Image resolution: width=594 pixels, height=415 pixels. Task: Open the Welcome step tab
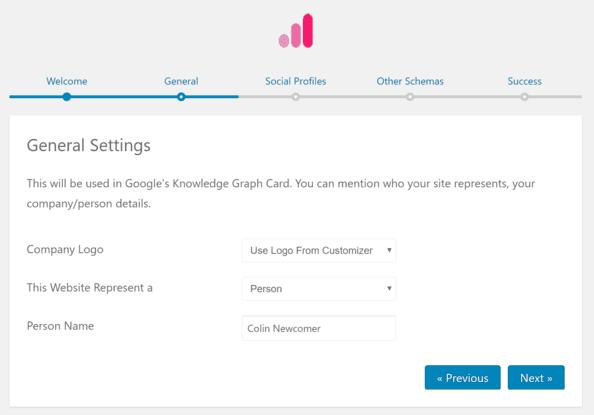[x=67, y=81]
